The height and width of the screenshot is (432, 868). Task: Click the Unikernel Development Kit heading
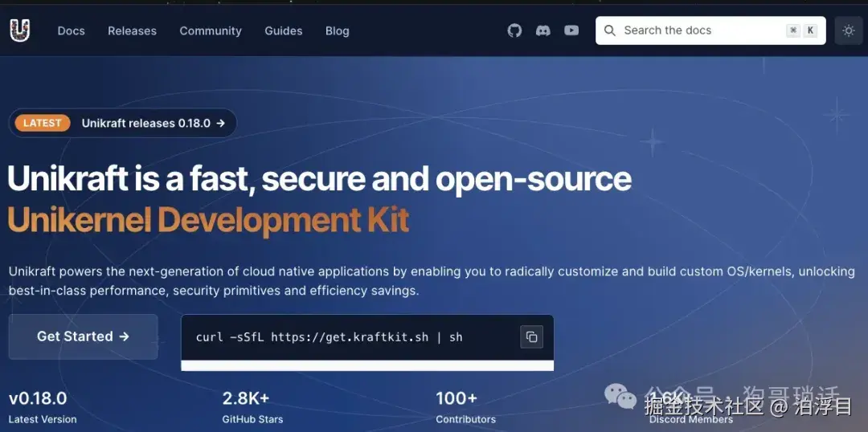point(208,220)
